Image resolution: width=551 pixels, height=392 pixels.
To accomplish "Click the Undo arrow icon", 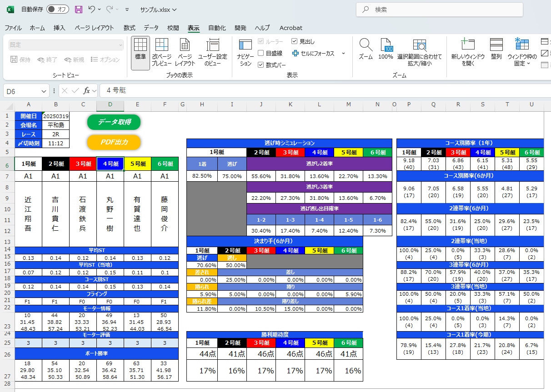I will coord(92,9).
